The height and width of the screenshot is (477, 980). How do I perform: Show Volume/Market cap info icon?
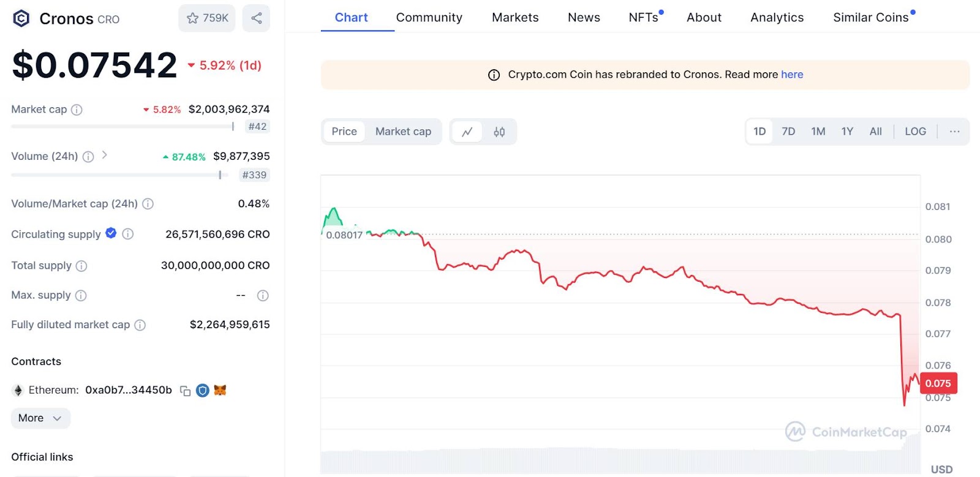click(x=148, y=204)
